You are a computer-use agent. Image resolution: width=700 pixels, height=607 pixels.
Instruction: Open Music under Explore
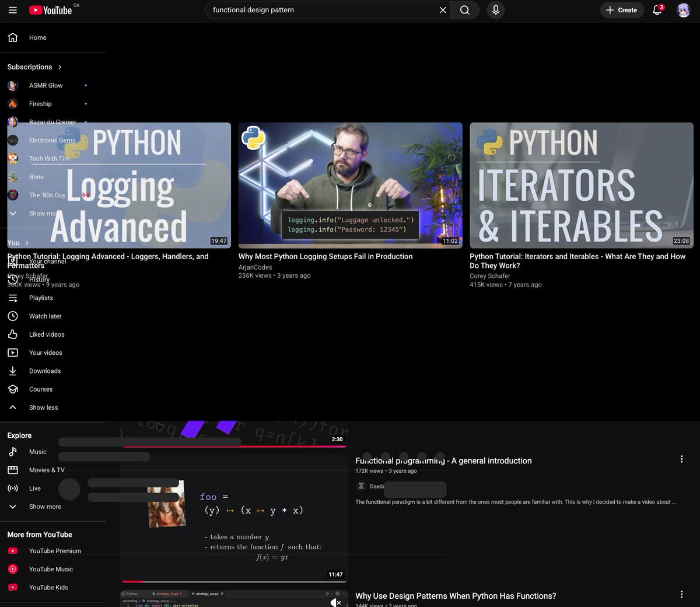[53, 452]
